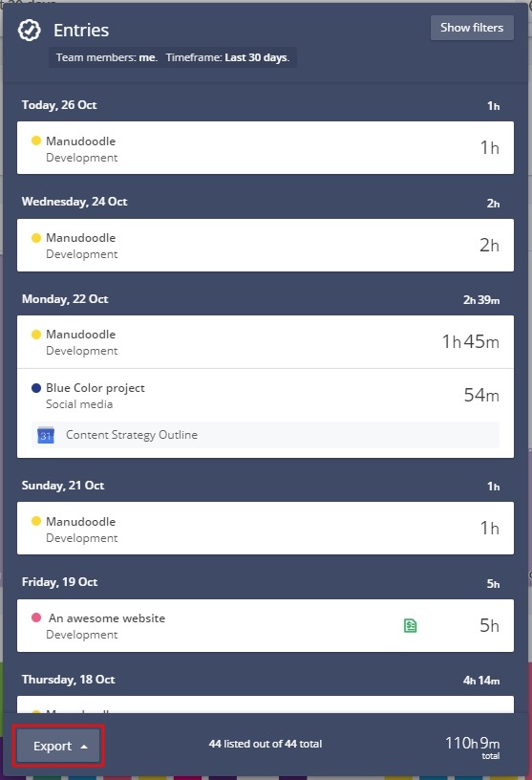Viewport: 532px width, 780px height.
Task: Click the 110h 9m total summary
Action: pos(473,747)
